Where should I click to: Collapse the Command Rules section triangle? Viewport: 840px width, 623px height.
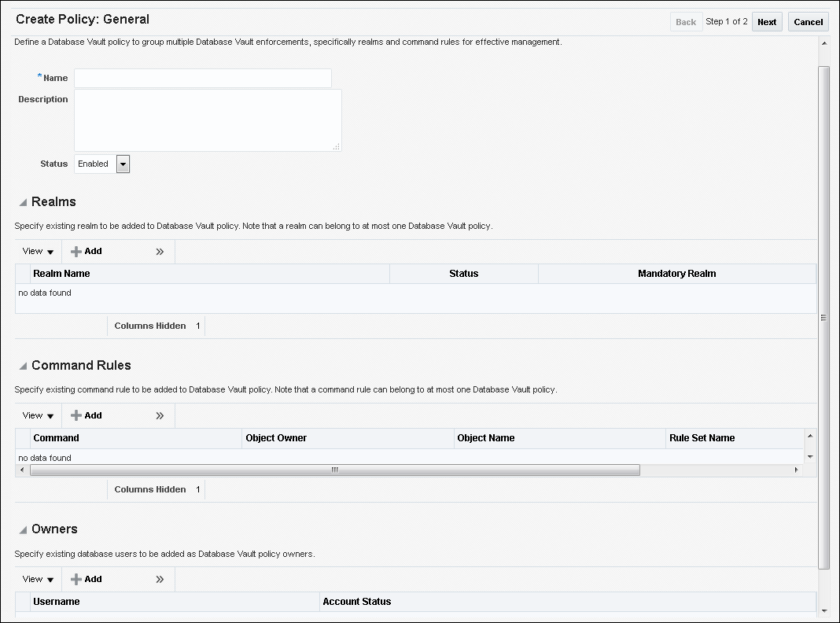23,367
